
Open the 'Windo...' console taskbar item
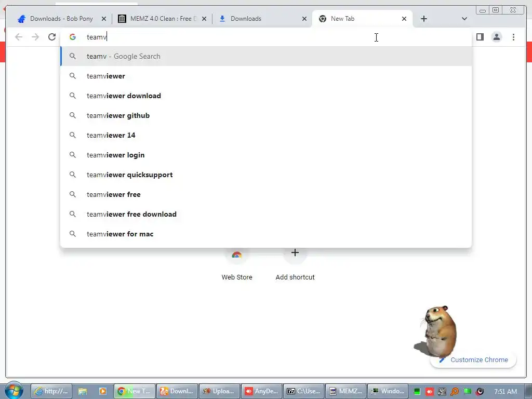tap(388, 391)
